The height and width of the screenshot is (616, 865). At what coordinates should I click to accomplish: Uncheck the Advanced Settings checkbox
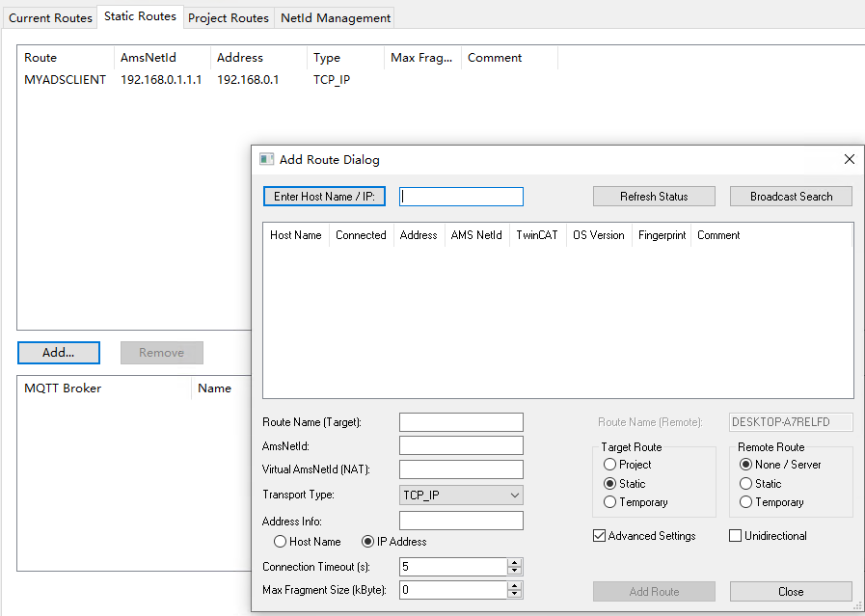tap(600, 536)
